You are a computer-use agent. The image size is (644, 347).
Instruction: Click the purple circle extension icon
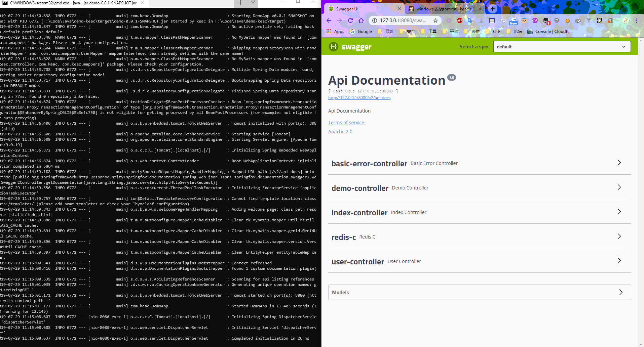[449, 20]
